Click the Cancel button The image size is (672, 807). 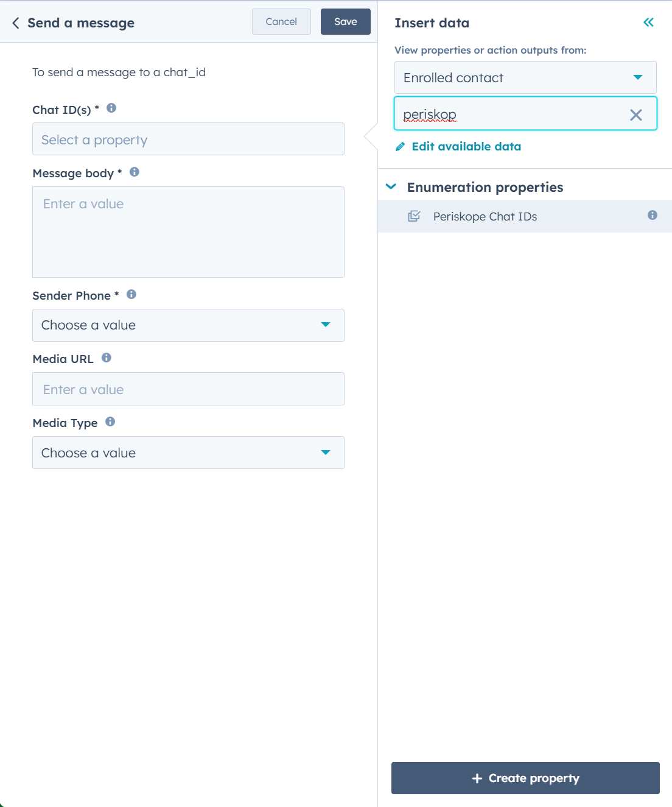(x=281, y=22)
